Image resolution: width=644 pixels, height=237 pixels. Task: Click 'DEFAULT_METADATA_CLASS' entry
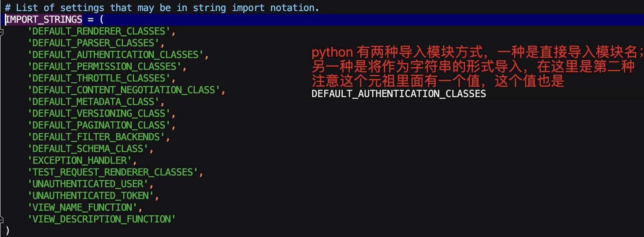(x=94, y=102)
